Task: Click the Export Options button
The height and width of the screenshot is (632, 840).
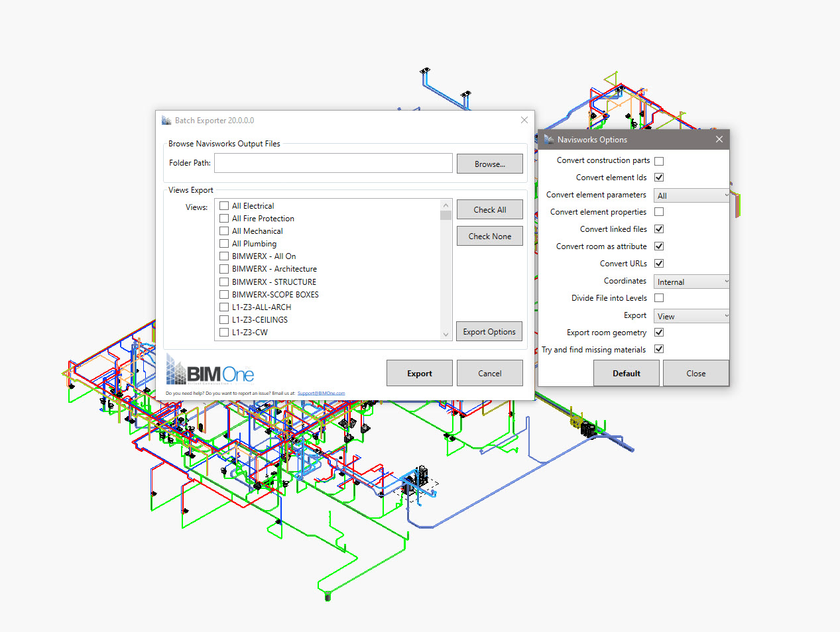Action: click(489, 332)
